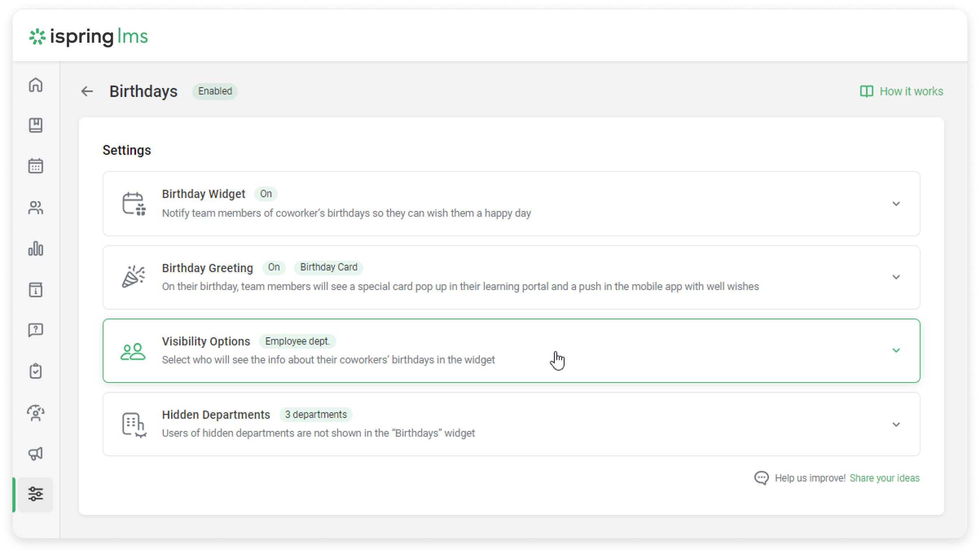Open the megaphone announcements icon

tap(36, 453)
